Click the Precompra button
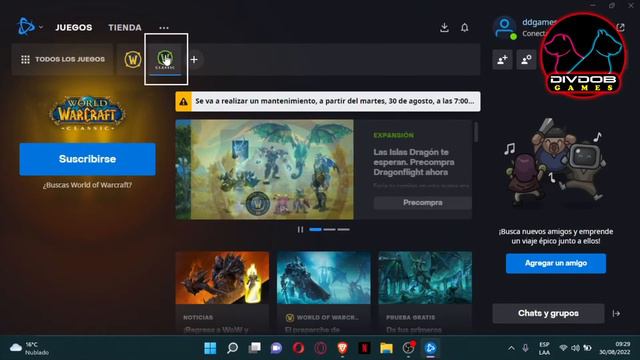This screenshot has height=360, width=640. (422, 203)
